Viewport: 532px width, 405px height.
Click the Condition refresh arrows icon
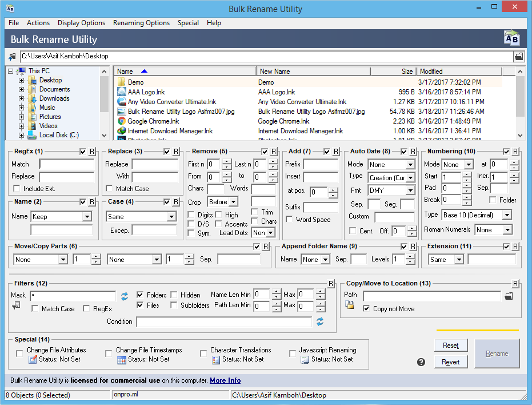pyautogui.click(x=320, y=321)
